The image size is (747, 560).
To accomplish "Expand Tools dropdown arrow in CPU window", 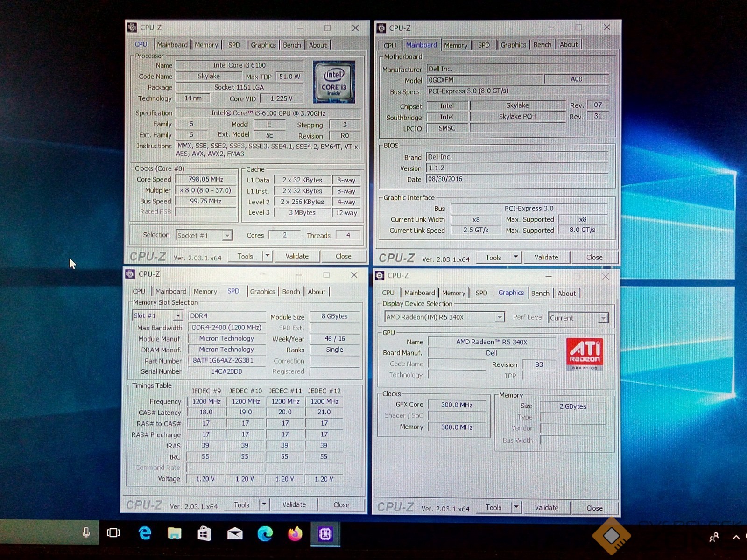I will (x=268, y=256).
